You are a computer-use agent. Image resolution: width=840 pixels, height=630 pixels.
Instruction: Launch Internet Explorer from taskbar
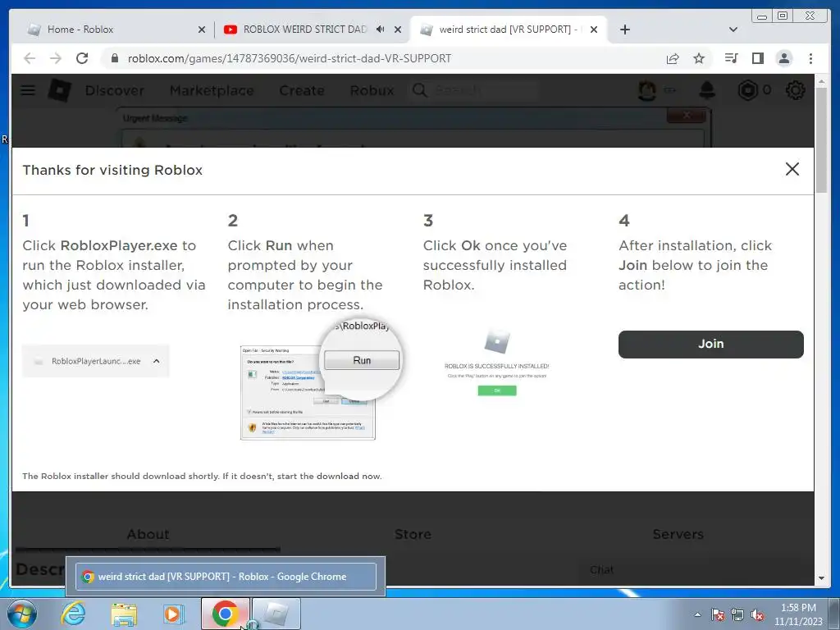[x=73, y=614]
